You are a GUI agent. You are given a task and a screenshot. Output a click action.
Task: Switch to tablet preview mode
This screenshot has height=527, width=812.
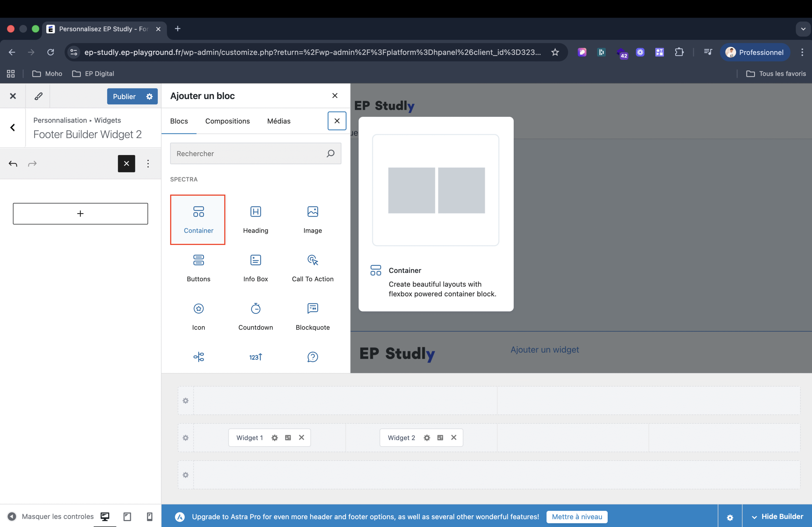click(127, 516)
